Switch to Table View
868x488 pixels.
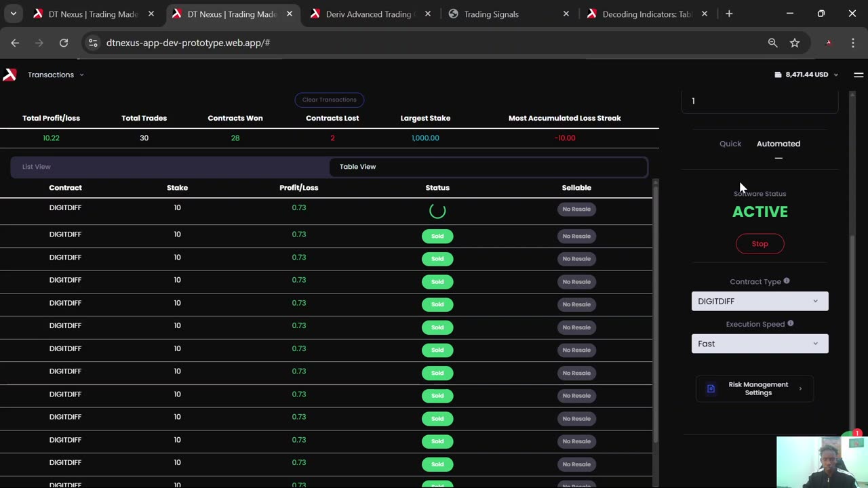488,167
